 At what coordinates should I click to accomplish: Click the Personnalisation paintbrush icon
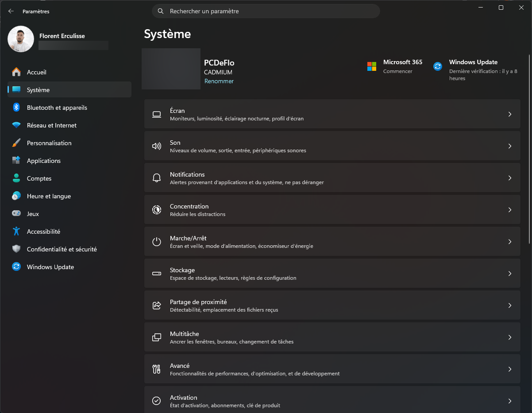[x=16, y=143]
